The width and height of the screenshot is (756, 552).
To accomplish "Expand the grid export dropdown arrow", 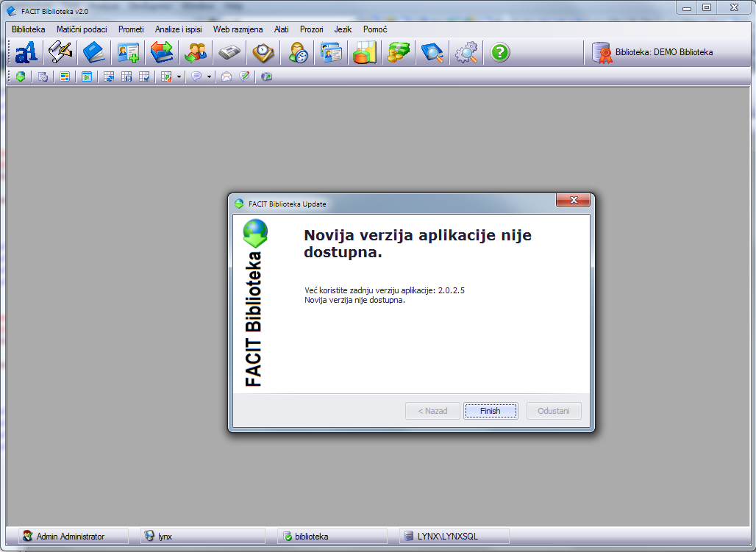I will click(179, 76).
